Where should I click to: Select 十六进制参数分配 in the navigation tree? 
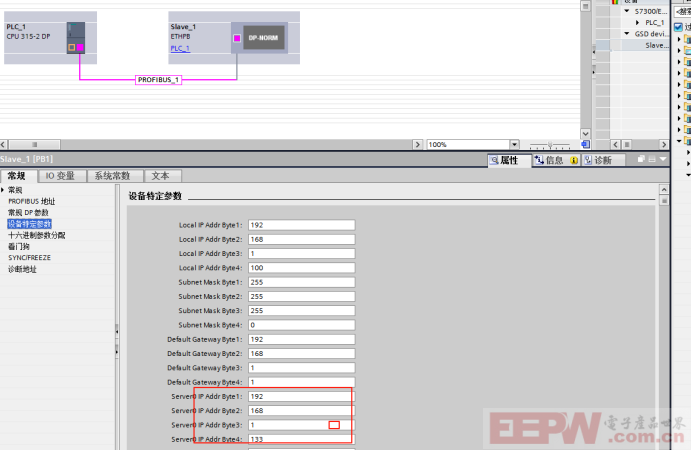(x=37, y=235)
